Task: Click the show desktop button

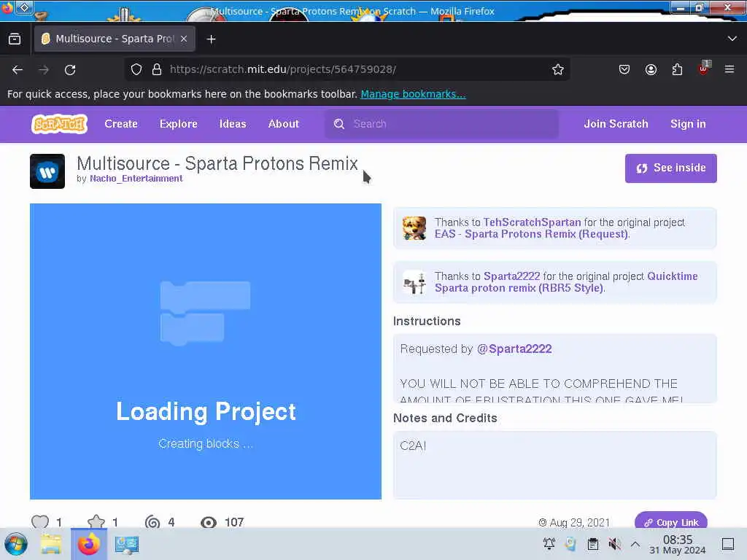Action: pos(728,544)
